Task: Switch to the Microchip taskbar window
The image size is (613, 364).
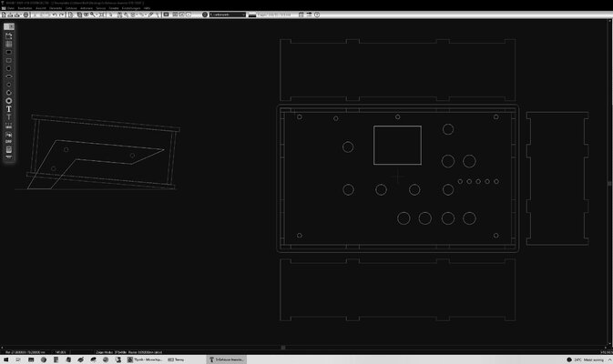Action: pos(145,359)
